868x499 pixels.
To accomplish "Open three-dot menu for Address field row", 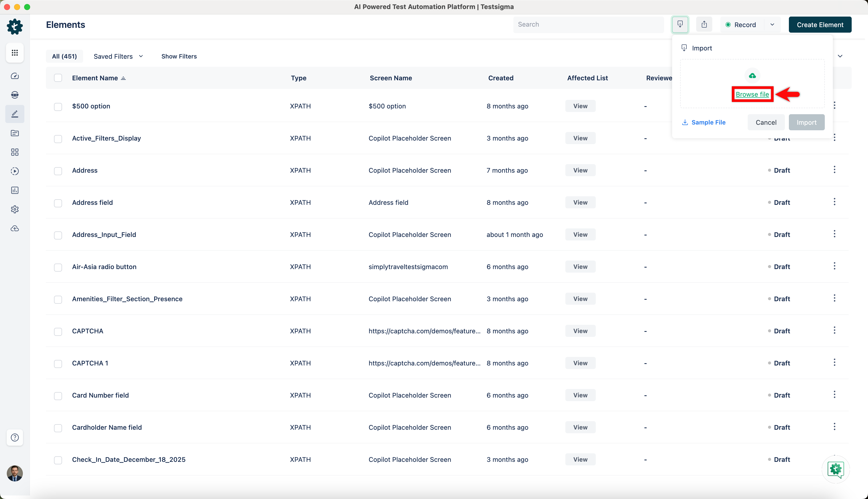I will click(834, 202).
